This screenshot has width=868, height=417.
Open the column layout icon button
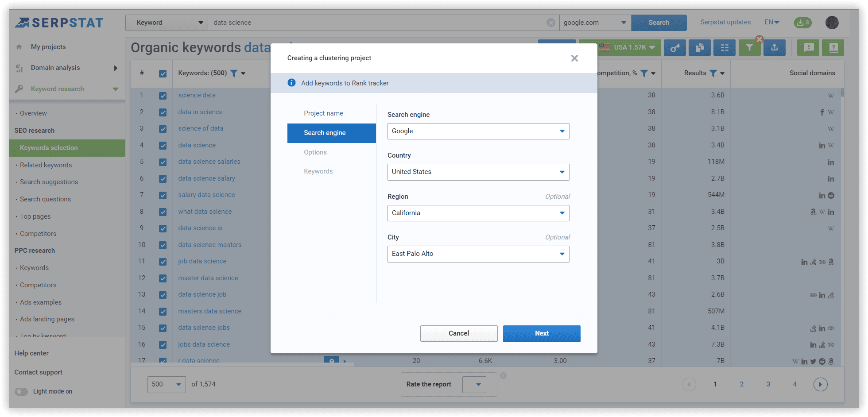click(x=725, y=48)
